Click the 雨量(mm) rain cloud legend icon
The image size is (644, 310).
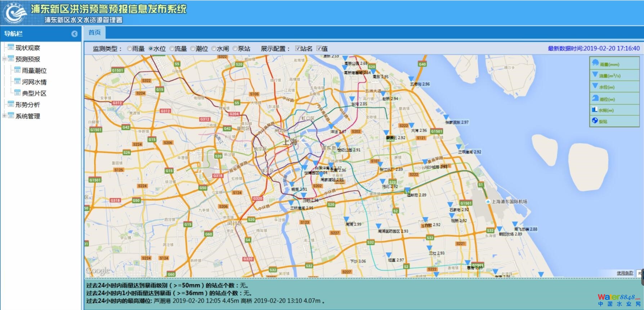(x=595, y=63)
